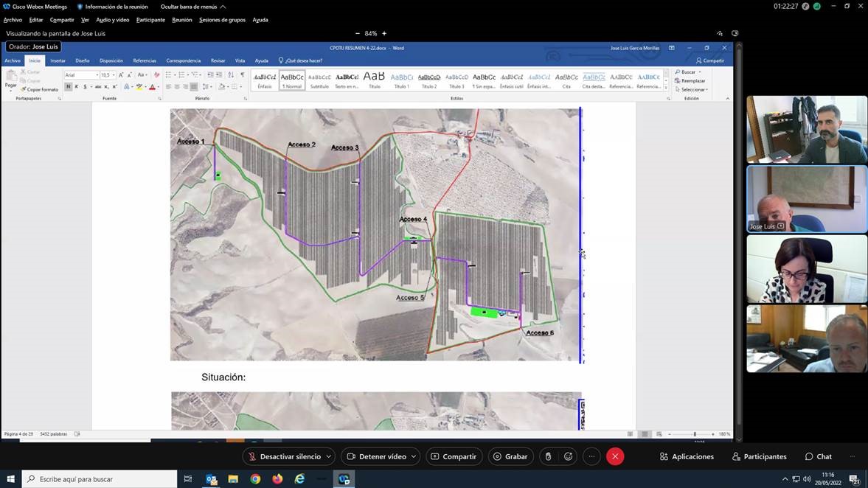
Task: Click the Grabar record button
Action: tap(510, 456)
